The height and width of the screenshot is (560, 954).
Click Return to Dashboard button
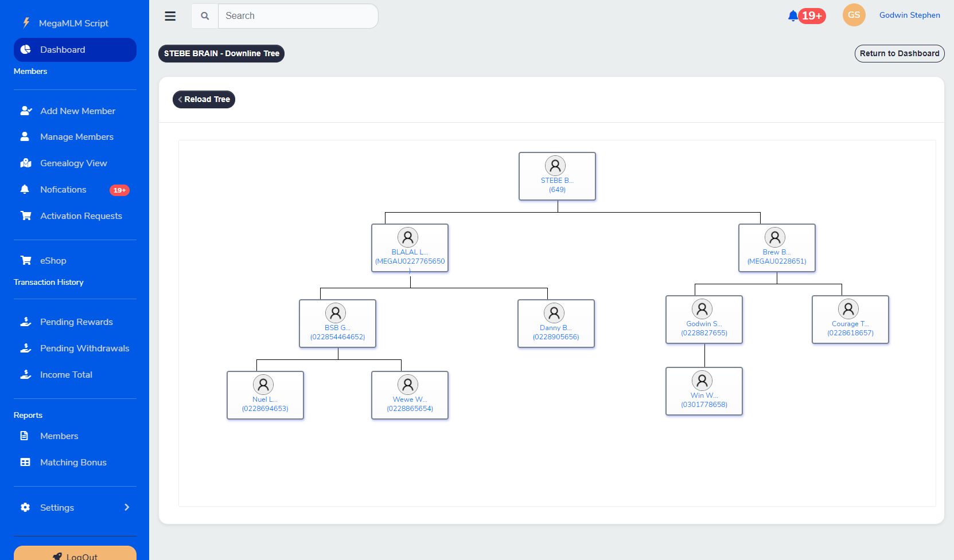[x=899, y=53]
